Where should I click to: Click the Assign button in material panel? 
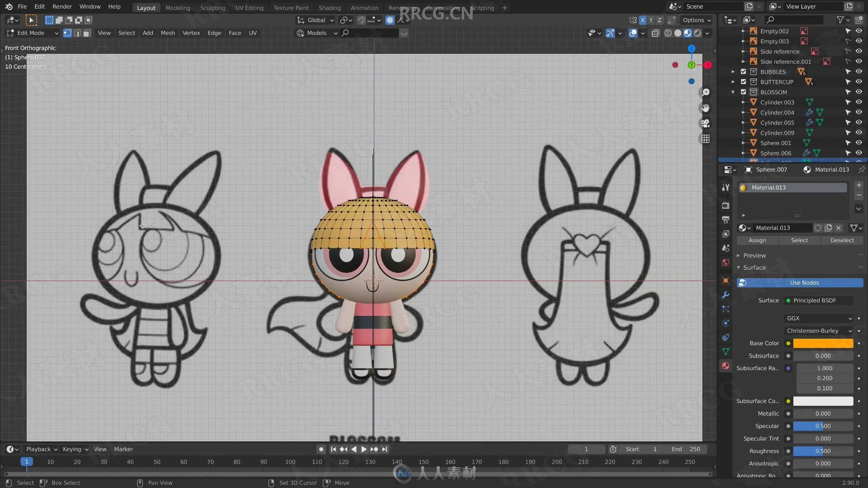pos(756,239)
